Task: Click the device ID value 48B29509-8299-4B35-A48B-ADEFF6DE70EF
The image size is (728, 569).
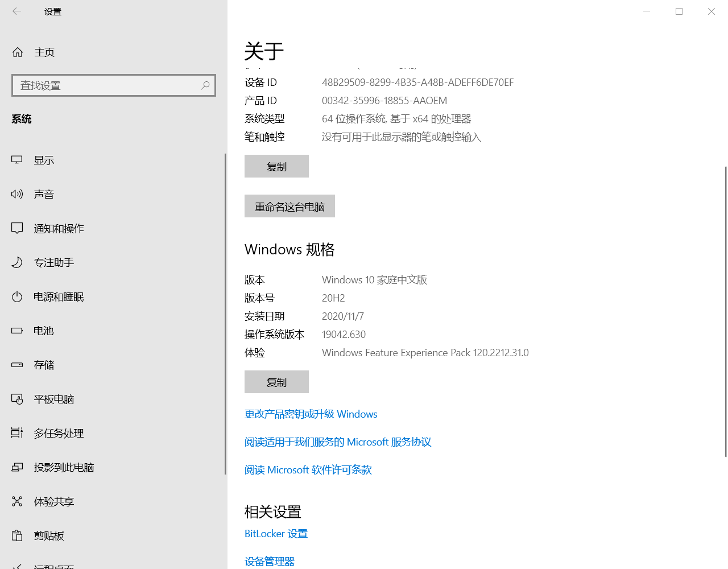Action: pyautogui.click(x=417, y=83)
